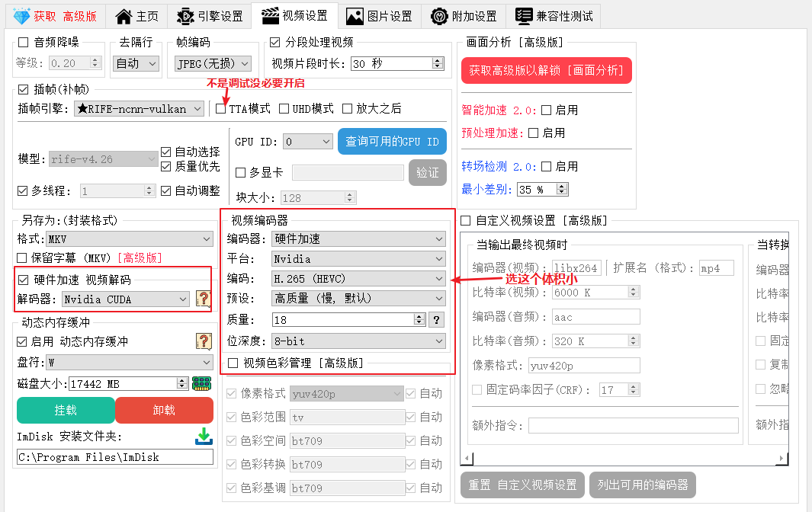Viewport: 812px width, 512px height.
Task: Click the home icon on 主页 tab
Action: (124, 16)
